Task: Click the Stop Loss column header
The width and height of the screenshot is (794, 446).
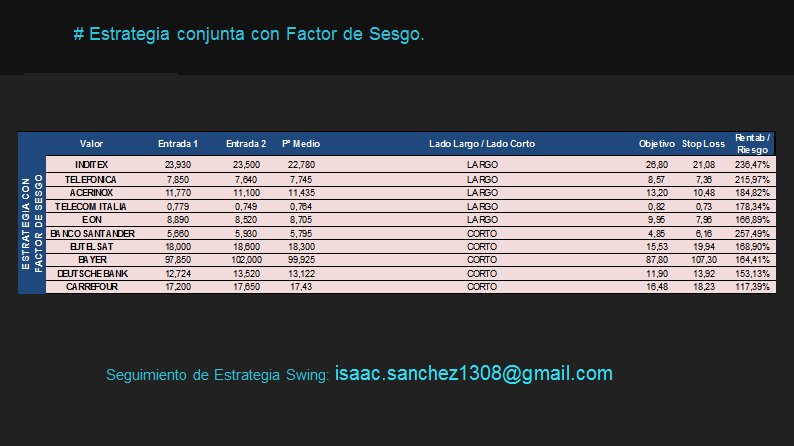Action: (x=703, y=144)
